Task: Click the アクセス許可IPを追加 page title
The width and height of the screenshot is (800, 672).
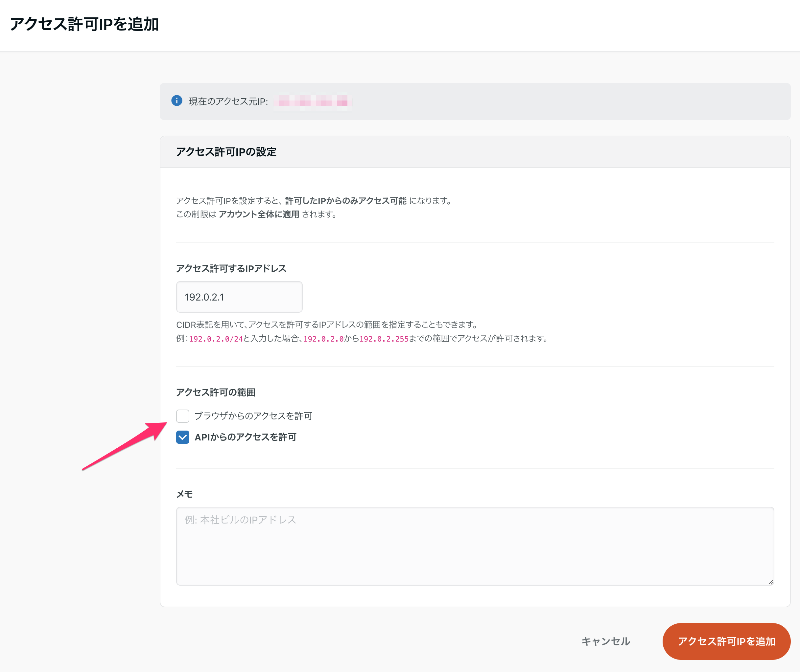Action: (84, 24)
